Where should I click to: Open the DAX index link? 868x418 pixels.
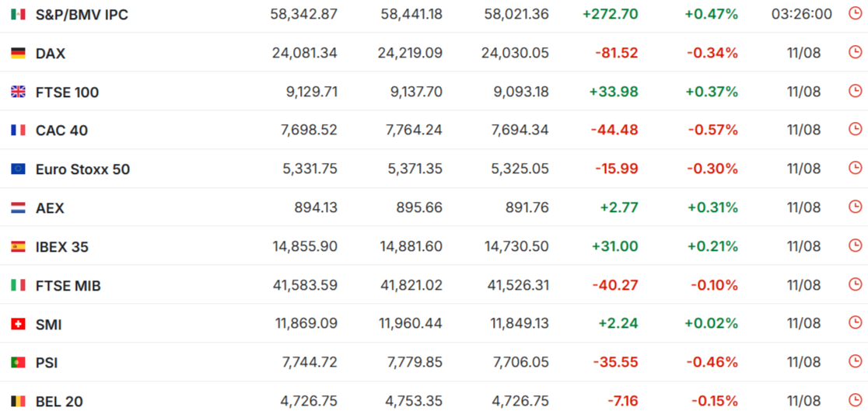click(51, 54)
